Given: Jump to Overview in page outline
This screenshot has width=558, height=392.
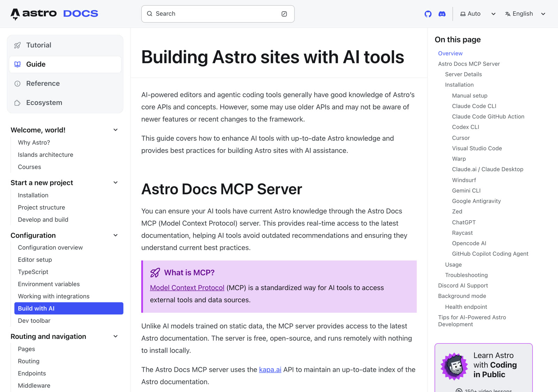Looking at the screenshot, I should [x=450, y=53].
